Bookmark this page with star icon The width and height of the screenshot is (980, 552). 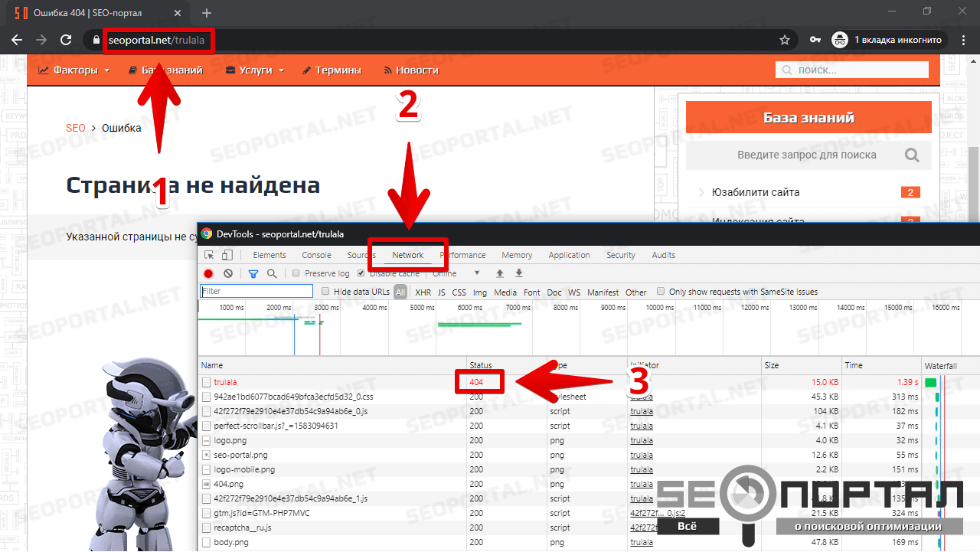tap(784, 40)
